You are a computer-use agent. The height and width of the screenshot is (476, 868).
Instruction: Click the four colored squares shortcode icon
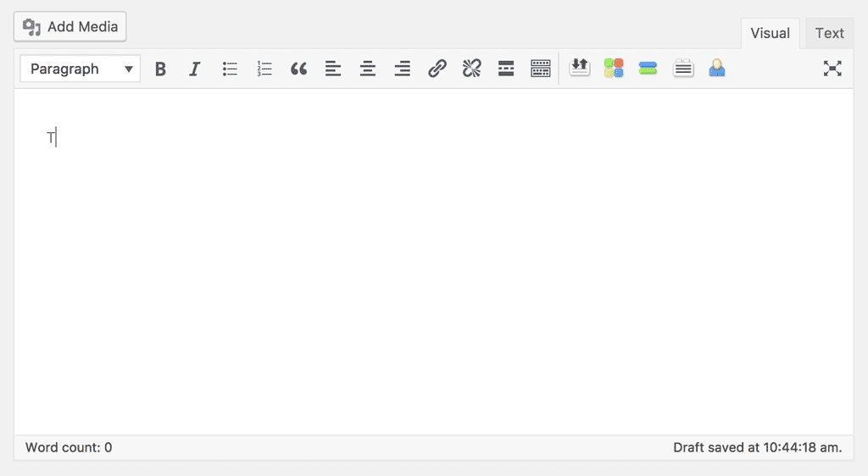pos(614,69)
